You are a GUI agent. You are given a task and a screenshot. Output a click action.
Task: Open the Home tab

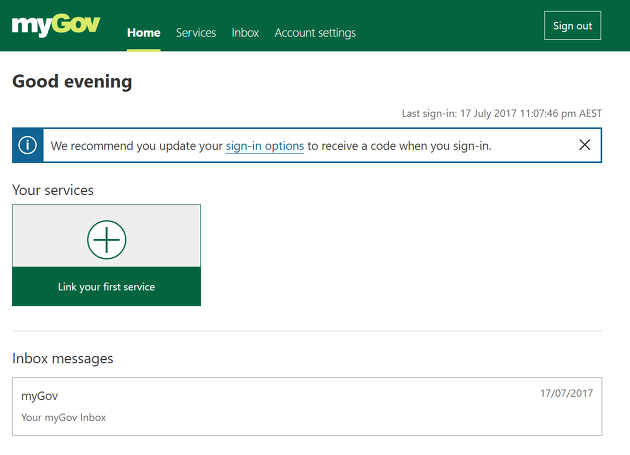[x=143, y=33]
